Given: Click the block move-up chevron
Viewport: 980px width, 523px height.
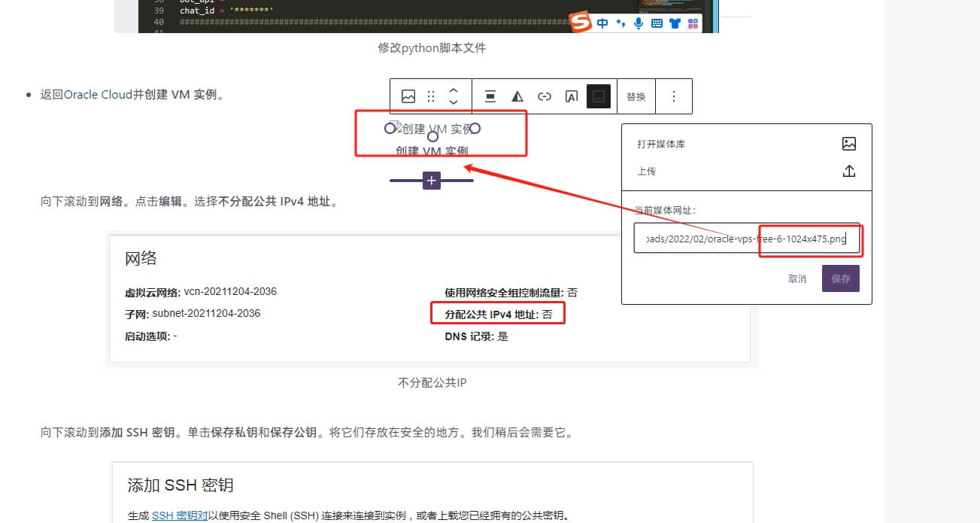Looking at the screenshot, I should pyautogui.click(x=454, y=91).
